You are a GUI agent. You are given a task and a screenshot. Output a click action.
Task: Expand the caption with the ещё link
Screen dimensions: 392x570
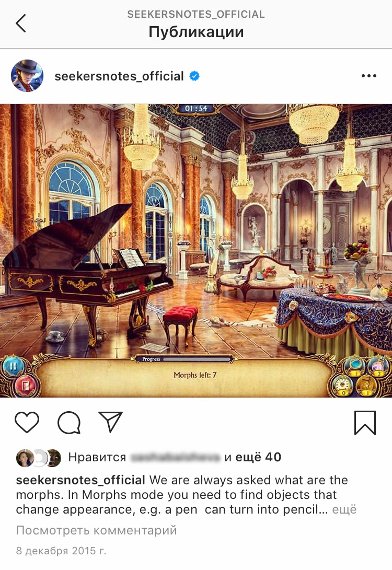[344, 509]
